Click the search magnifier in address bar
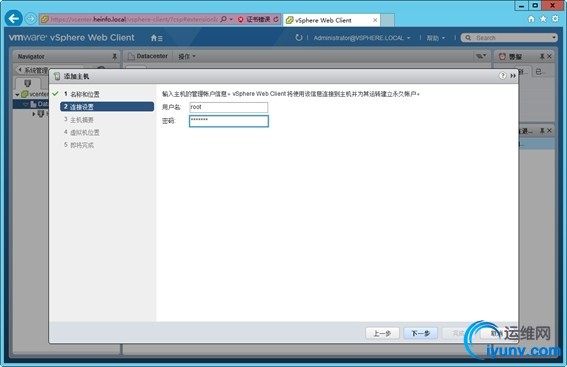This screenshot has height=367, width=567. pos(223,19)
